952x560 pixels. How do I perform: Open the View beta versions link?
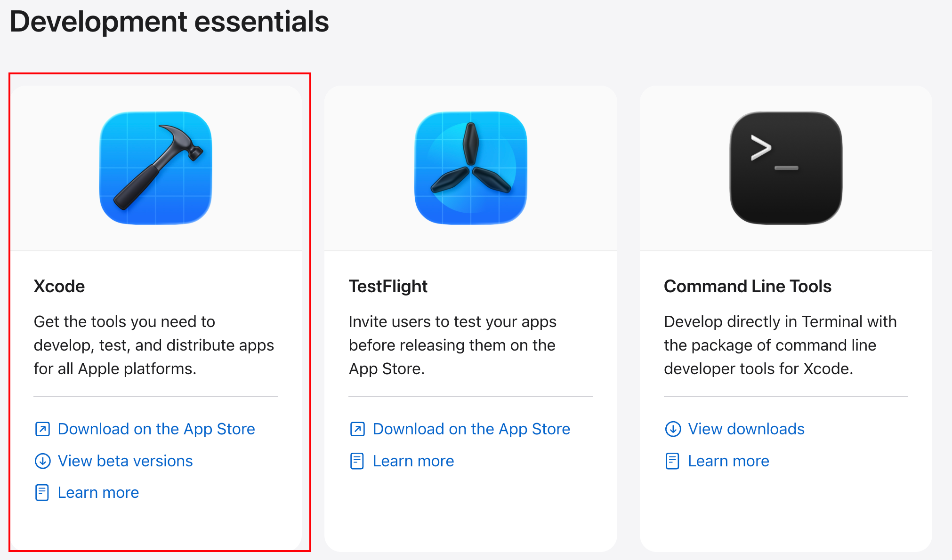point(125,461)
